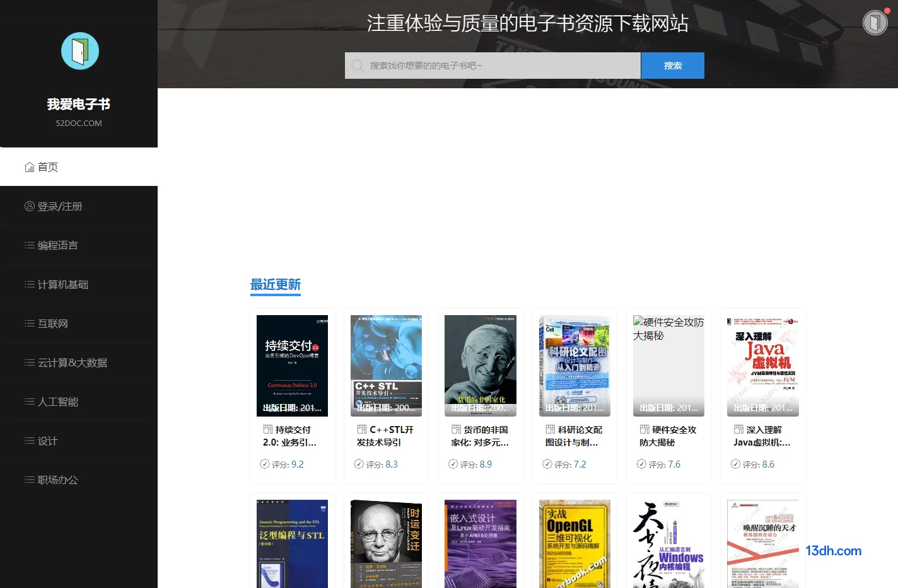The height and width of the screenshot is (588, 898).
Task: Click the book icon beside 硬件安全攻防大揭秘 title
Action: tap(644, 429)
